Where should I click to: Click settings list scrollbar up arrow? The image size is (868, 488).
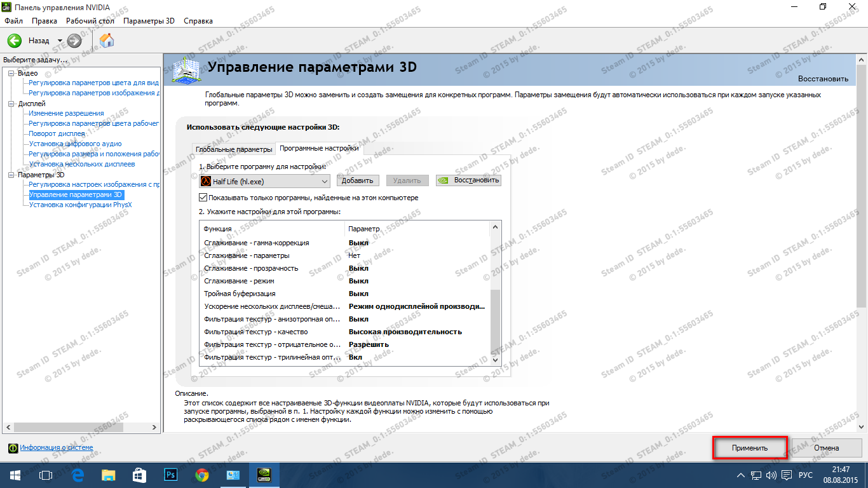[496, 227]
